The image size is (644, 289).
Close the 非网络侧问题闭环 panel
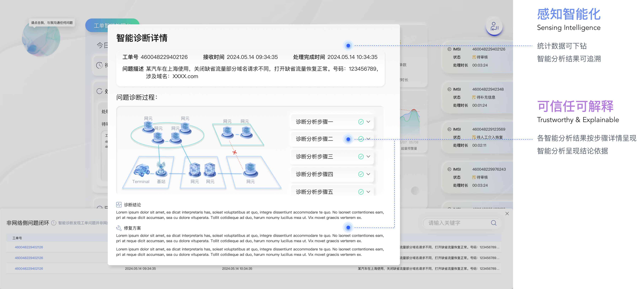point(507,214)
